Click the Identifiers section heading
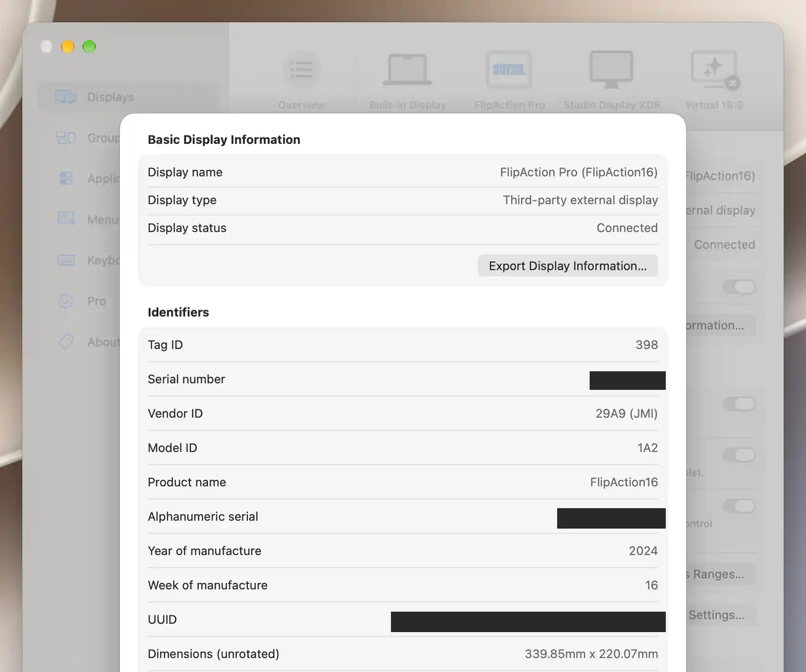The image size is (806, 672). click(x=178, y=312)
